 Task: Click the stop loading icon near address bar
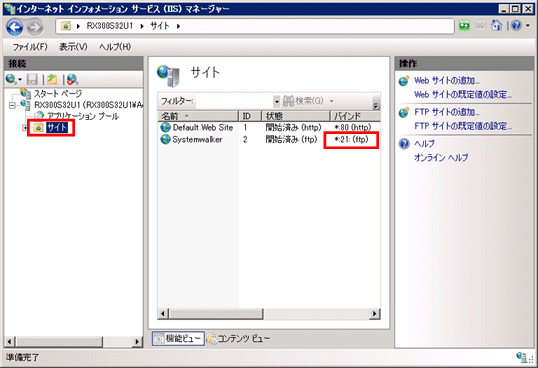click(x=480, y=26)
